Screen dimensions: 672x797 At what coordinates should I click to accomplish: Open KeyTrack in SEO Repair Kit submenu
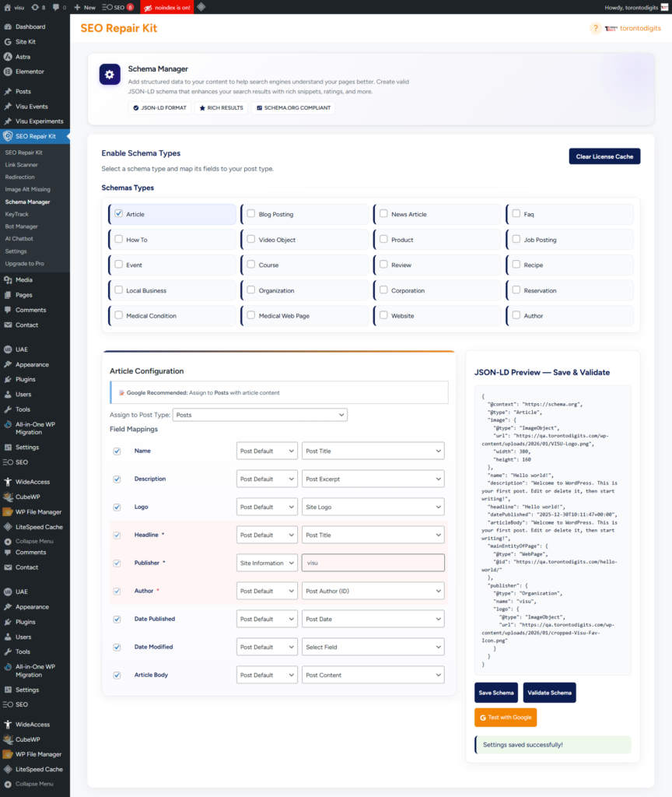(x=16, y=213)
